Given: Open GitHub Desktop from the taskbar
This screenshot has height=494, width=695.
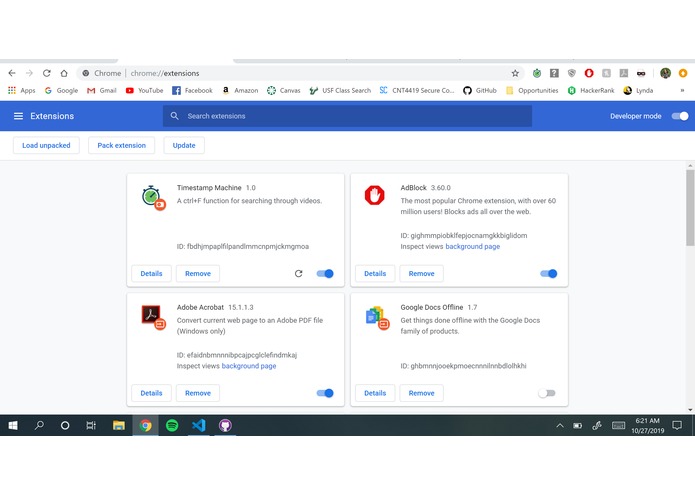Looking at the screenshot, I should (225, 425).
